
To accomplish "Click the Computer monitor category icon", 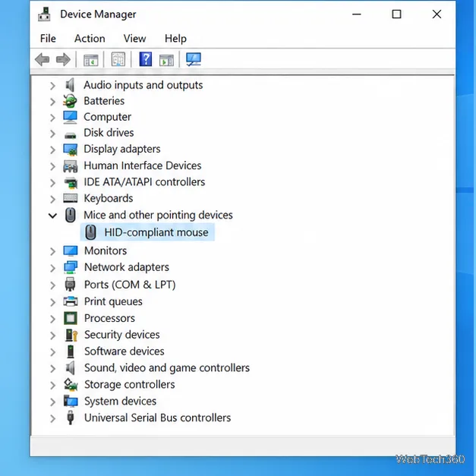I will point(70,117).
